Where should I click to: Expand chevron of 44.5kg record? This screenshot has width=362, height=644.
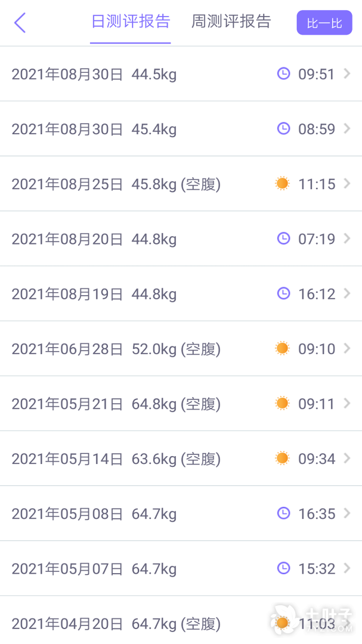(347, 74)
